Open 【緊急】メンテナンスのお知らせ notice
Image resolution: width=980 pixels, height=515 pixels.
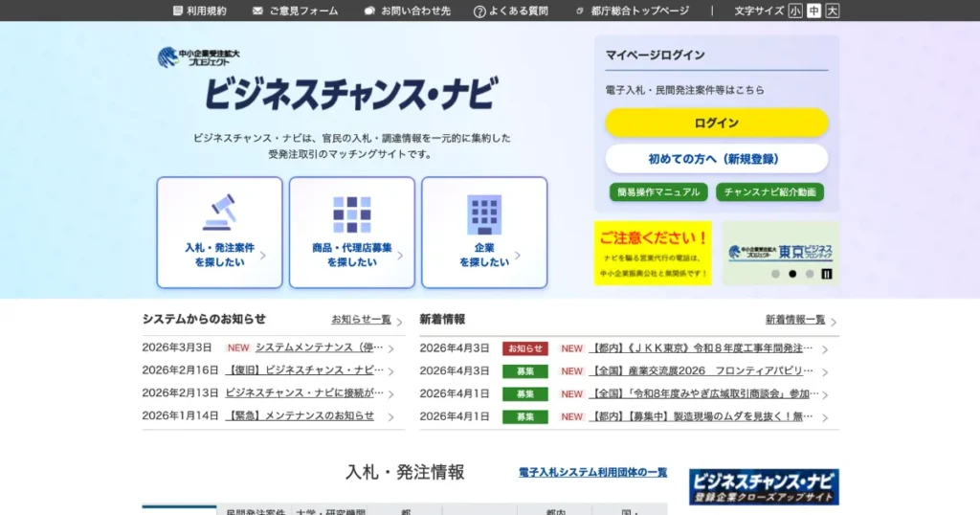click(300, 415)
